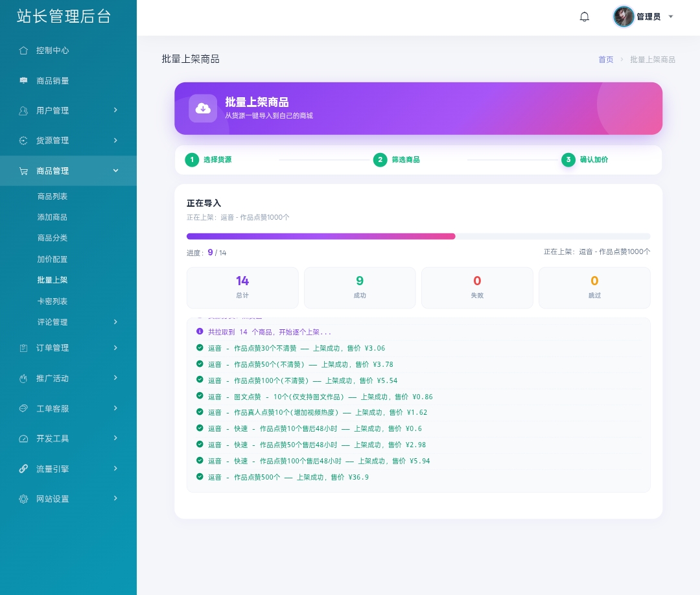This screenshot has width=700, height=595.
Task: Click the 进度: 9 / 14 text
Action: 206,253
